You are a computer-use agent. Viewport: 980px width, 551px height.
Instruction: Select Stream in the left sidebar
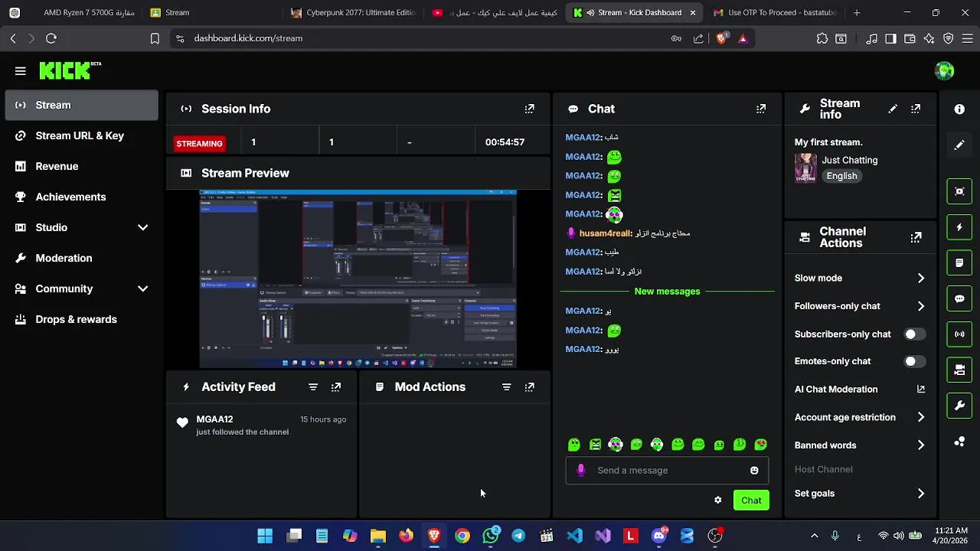click(x=81, y=105)
